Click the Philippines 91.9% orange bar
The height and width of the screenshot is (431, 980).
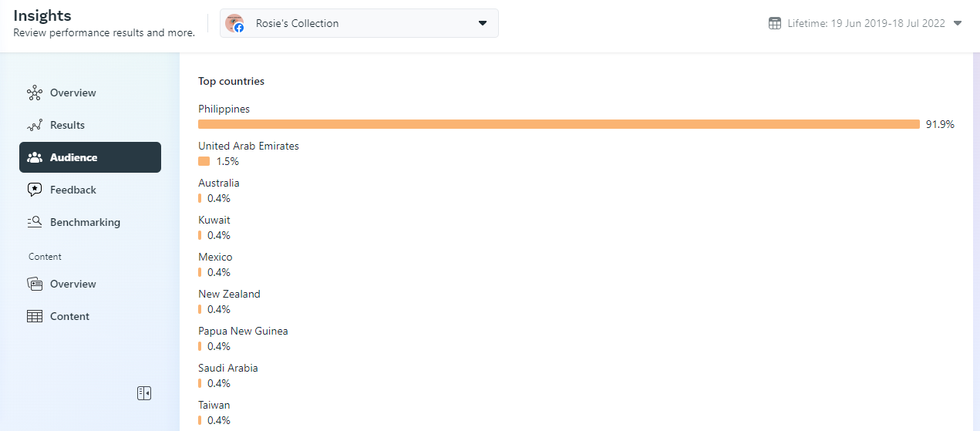click(558, 124)
